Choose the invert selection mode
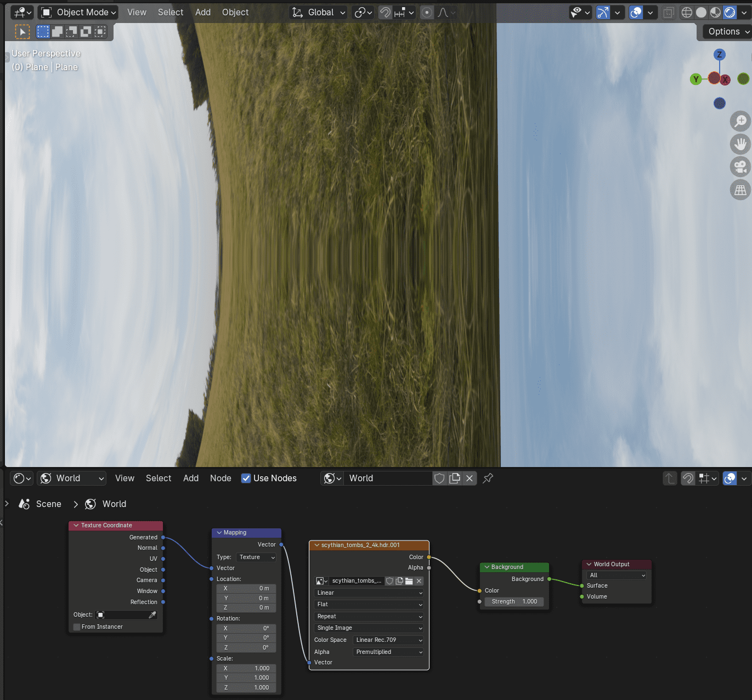This screenshot has height=700, width=752. [86, 32]
